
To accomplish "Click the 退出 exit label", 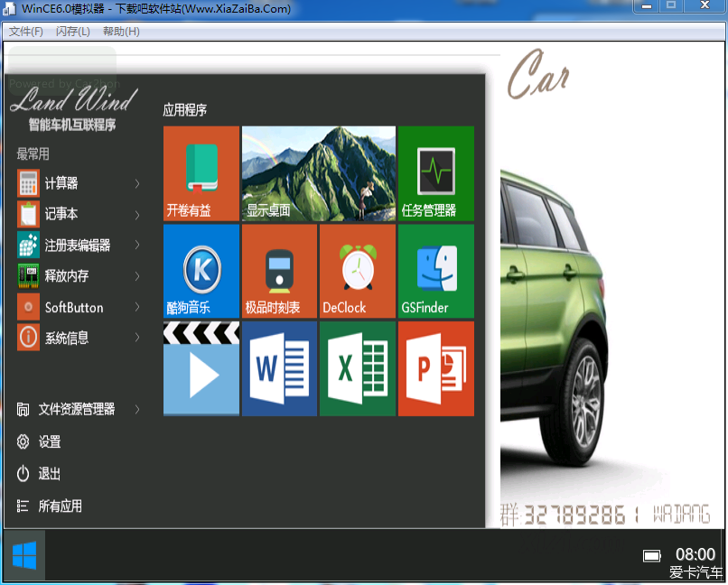I will point(49,474).
